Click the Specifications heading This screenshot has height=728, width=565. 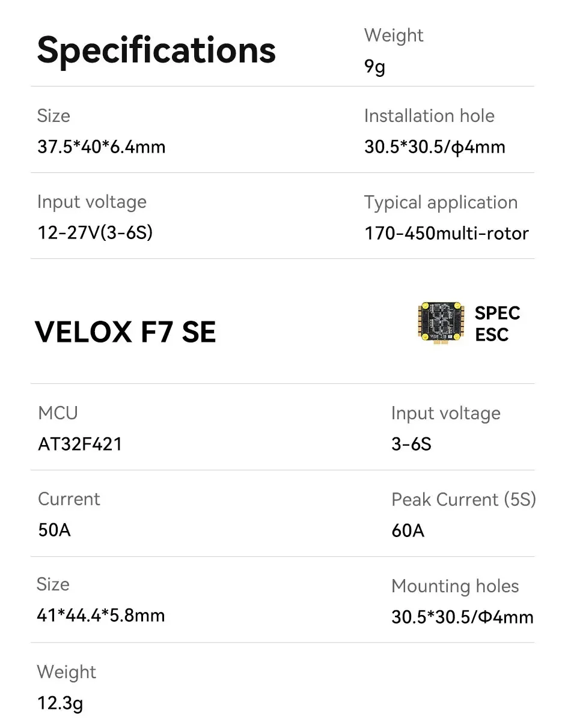[156, 50]
